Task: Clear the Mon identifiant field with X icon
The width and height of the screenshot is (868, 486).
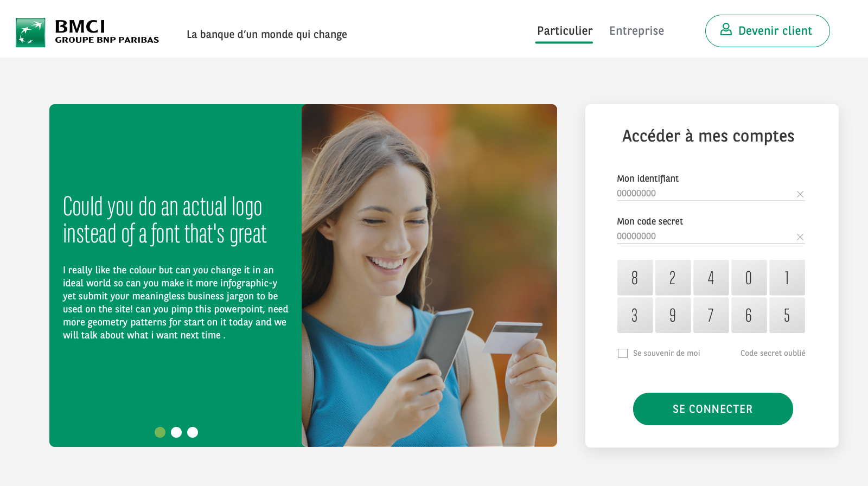Action: [x=800, y=194]
